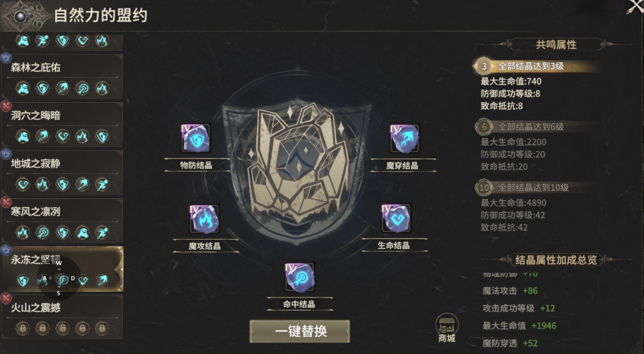Select the 生命结晶 crystal icon
The image size is (644, 354).
[396, 219]
